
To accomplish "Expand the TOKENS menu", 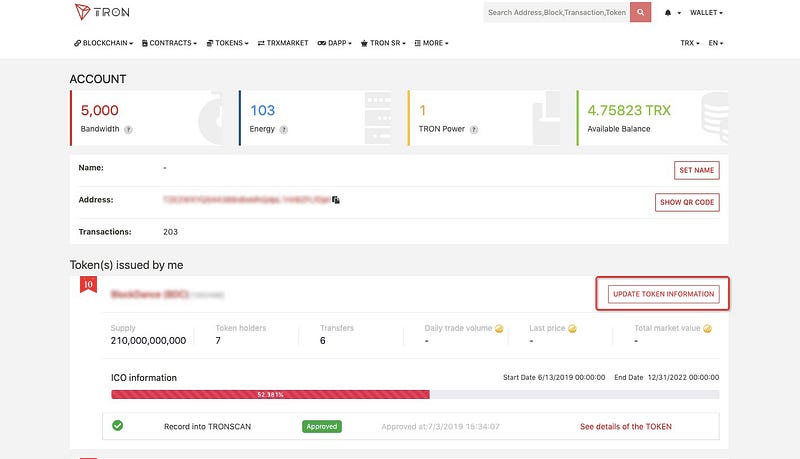I will [228, 43].
